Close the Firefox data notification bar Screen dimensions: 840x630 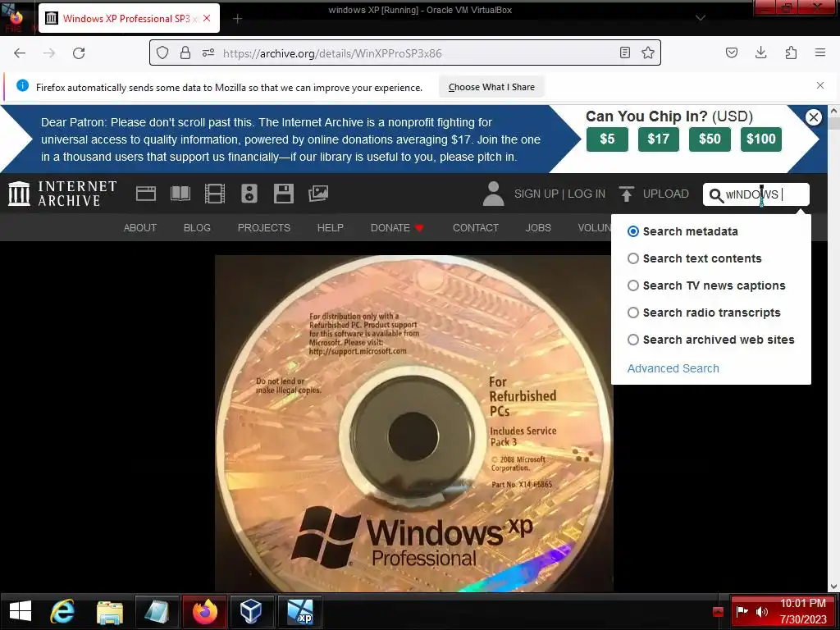click(x=820, y=85)
